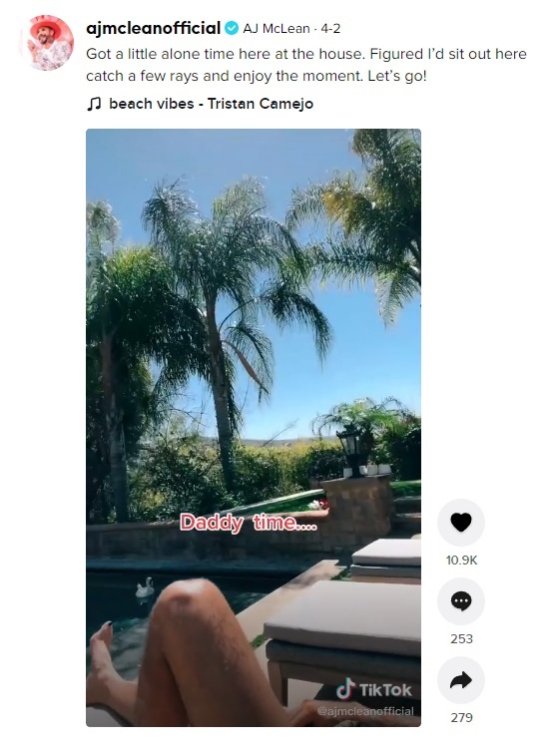The image size is (551, 756).
Task: Open comments via speech bubble icon
Action: click(x=461, y=601)
